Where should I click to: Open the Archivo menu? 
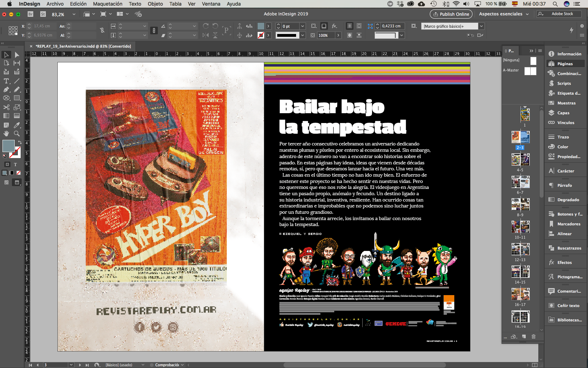tap(55, 4)
